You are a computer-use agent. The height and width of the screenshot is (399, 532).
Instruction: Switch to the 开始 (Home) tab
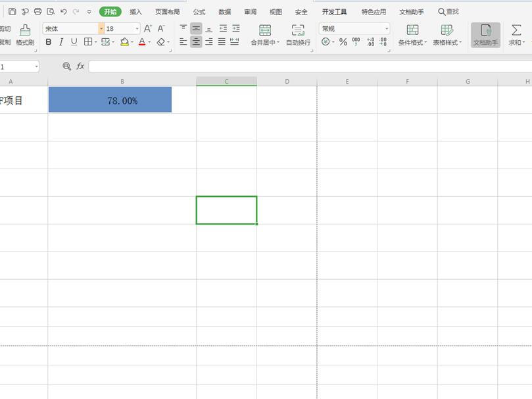110,12
